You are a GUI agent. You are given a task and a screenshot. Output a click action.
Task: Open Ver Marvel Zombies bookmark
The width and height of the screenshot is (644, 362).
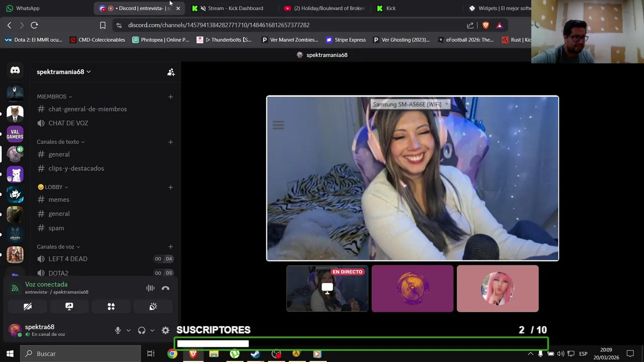click(290, 40)
